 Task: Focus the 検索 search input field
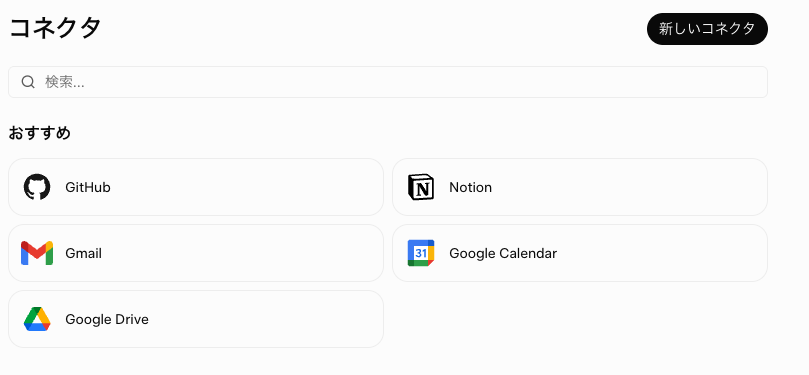(388, 82)
